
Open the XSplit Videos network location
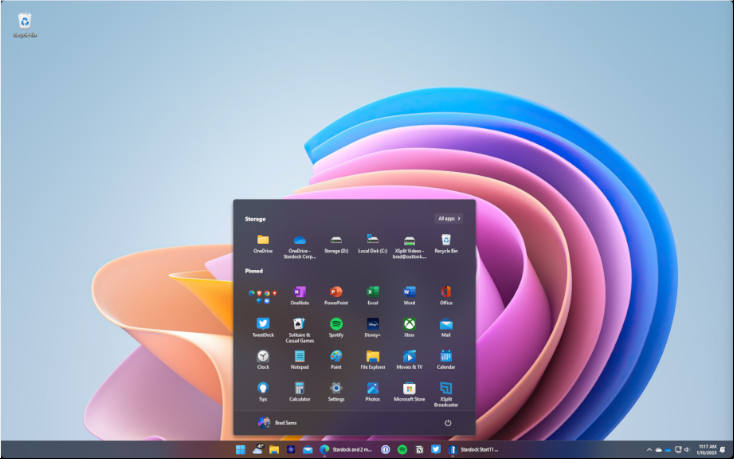tap(409, 247)
